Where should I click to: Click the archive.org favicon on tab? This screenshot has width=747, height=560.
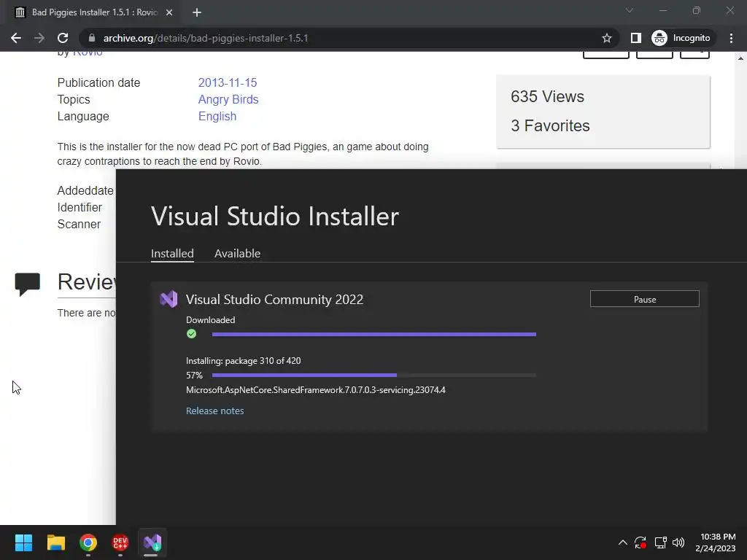point(20,12)
